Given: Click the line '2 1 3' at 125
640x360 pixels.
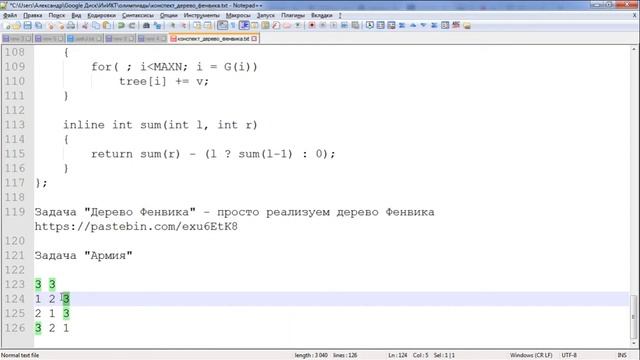Looking at the screenshot, I should point(52,313).
